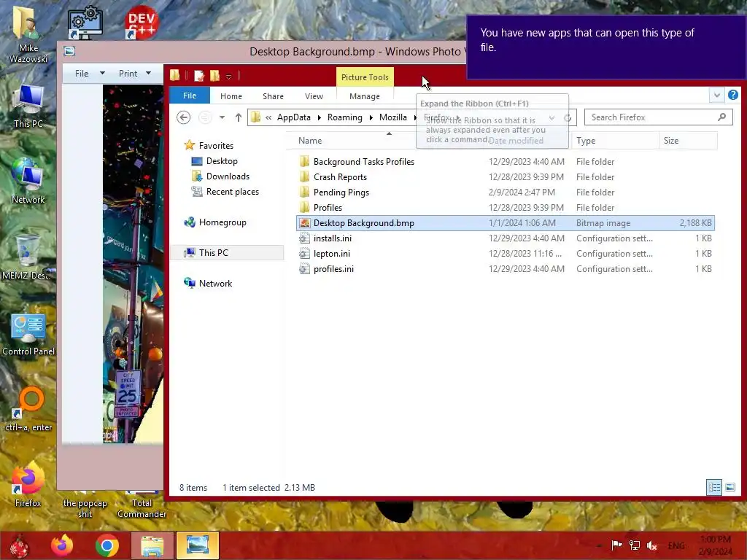Select the profiles.ini file
The height and width of the screenshot is (560, 747).
506,268
